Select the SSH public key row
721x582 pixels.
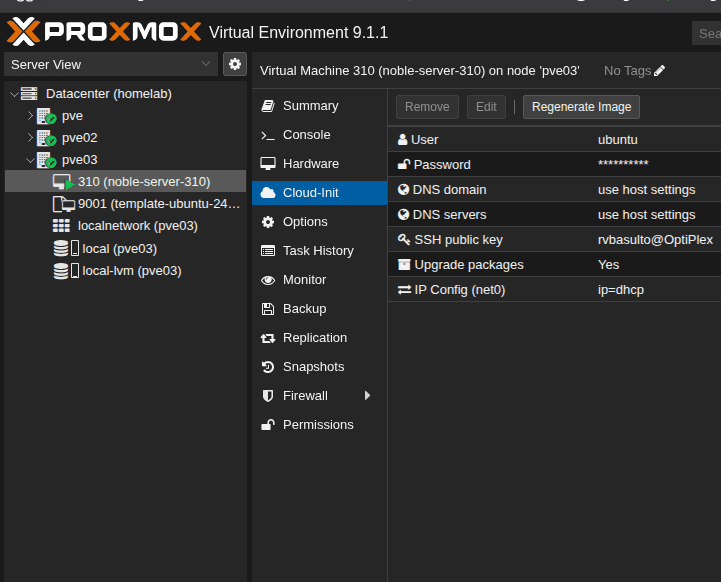point(553,240)
